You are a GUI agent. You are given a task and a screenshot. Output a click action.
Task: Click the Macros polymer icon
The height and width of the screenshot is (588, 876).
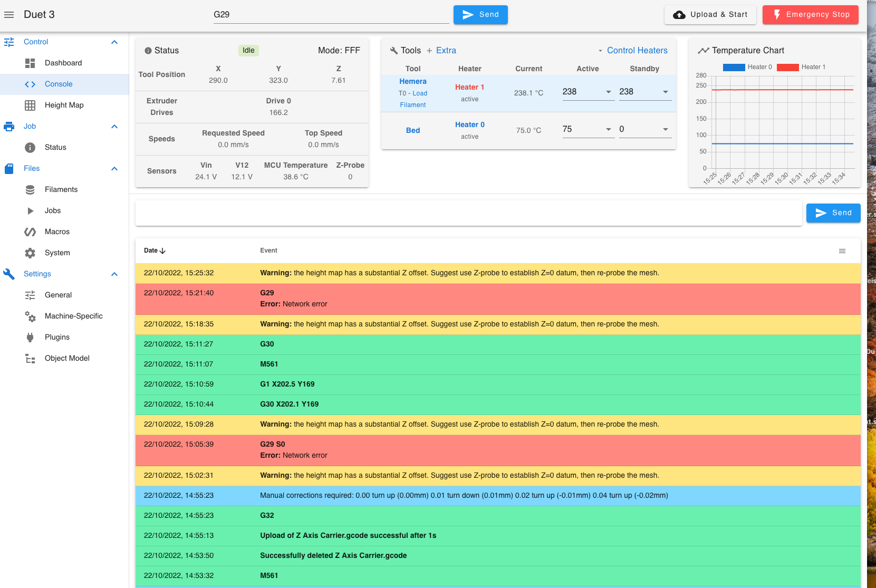click(x=30, y=232)
